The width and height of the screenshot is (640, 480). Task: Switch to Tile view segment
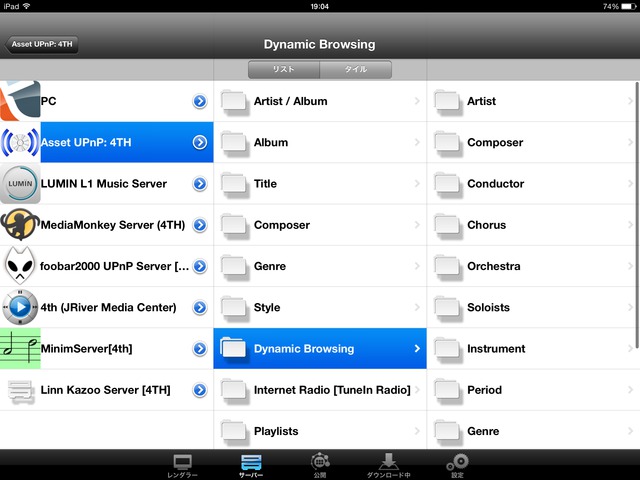(356, 69)
